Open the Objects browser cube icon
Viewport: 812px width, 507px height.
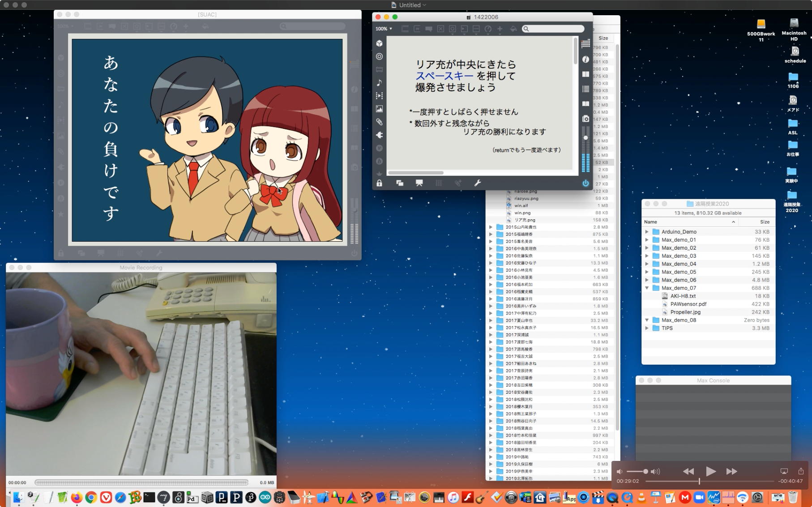379,43
